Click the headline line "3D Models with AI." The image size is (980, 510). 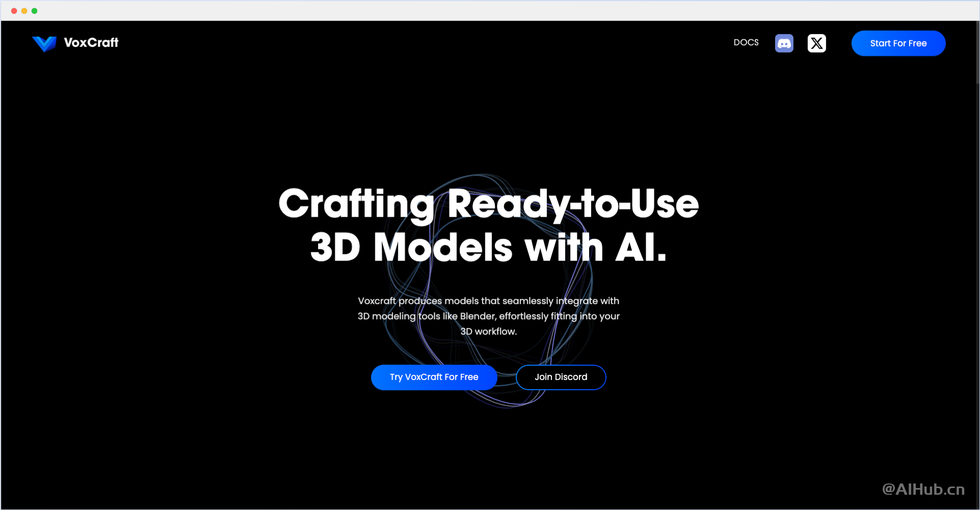(x=488, y=247)
